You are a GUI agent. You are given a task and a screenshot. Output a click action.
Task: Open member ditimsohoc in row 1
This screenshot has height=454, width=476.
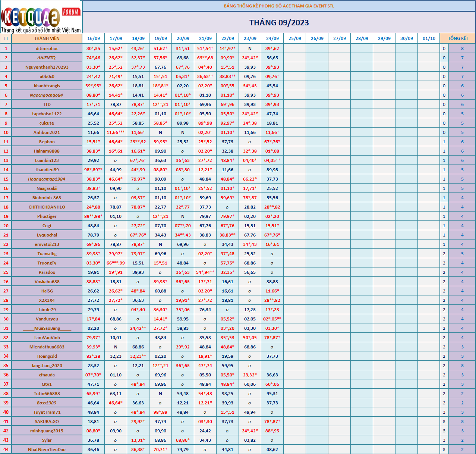pos(47,48)
